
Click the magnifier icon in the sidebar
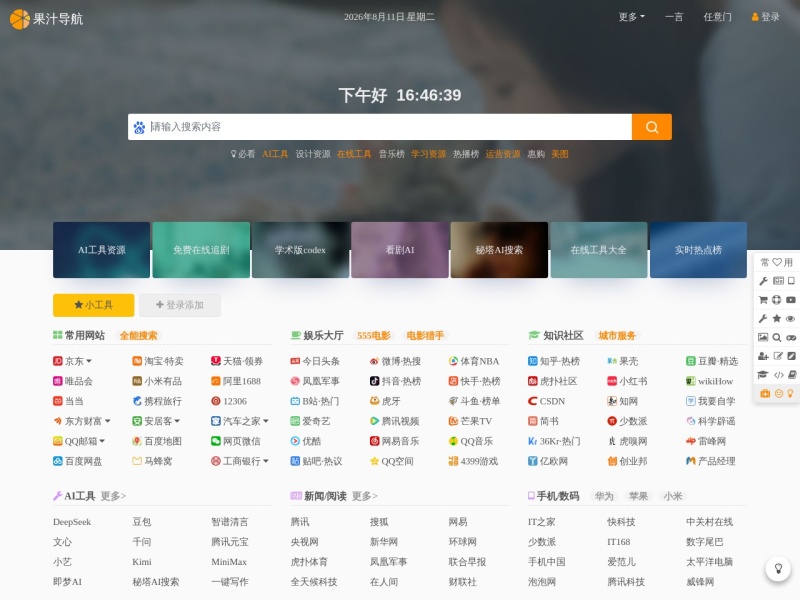[x=777, y=337]
